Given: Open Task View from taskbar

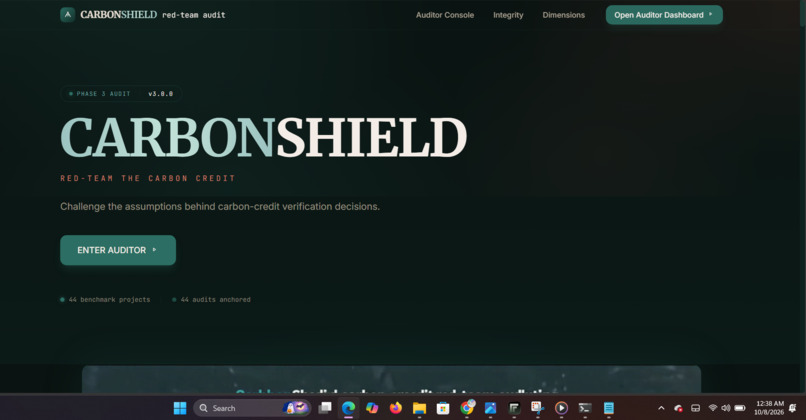Looking at the screenshot, I should [325, 408].
